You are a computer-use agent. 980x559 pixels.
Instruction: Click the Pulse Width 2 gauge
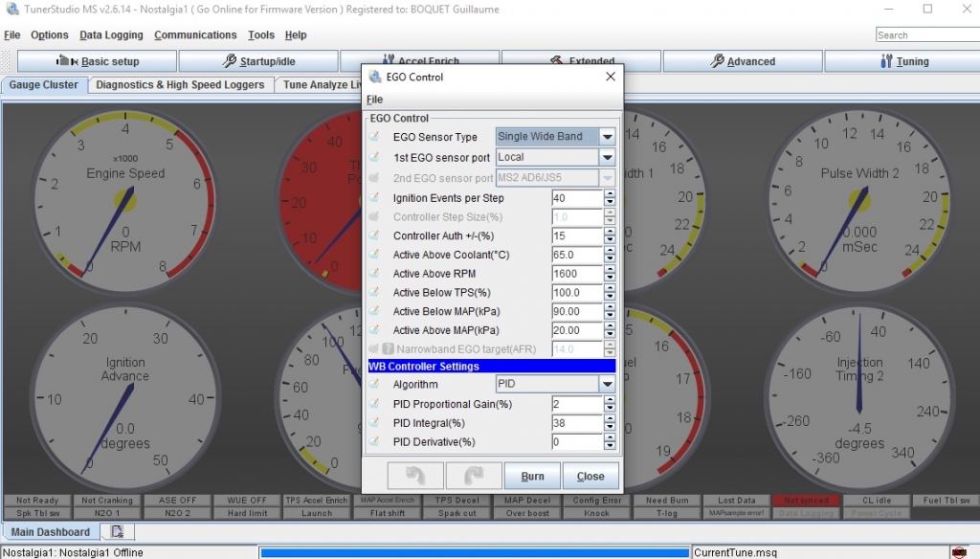860,200
